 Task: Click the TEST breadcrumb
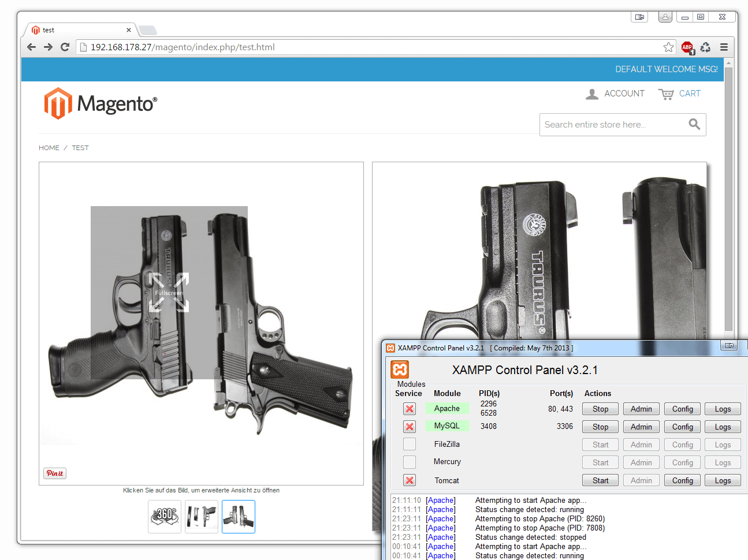(x=80, y=148)
